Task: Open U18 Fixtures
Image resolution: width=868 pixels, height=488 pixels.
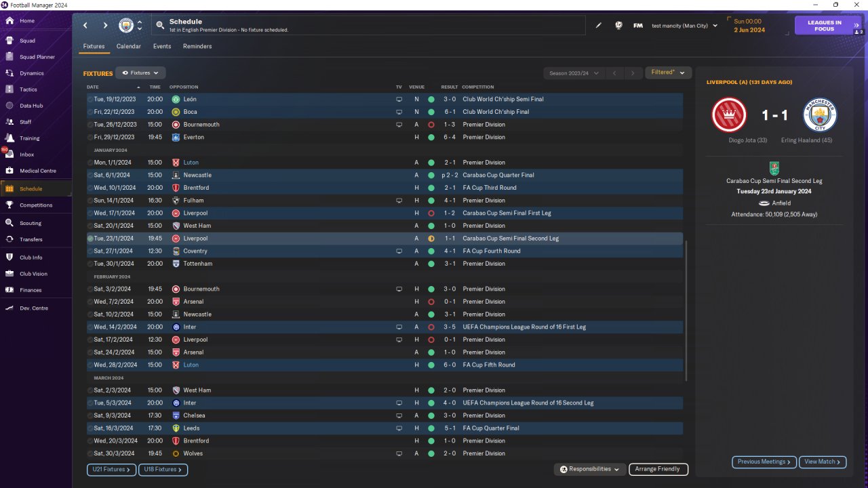Action: (x=163, y=469)
